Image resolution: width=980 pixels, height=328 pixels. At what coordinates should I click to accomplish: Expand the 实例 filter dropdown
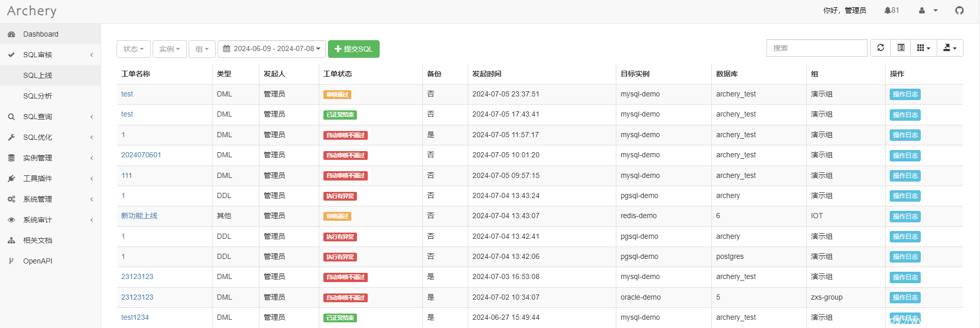(169, 49)
